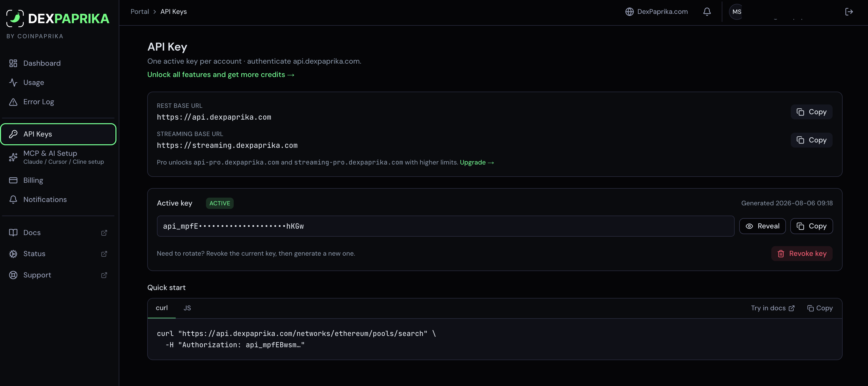868x386 pixels.
Task: Switch to the JS tab
Action: (187, 308)
